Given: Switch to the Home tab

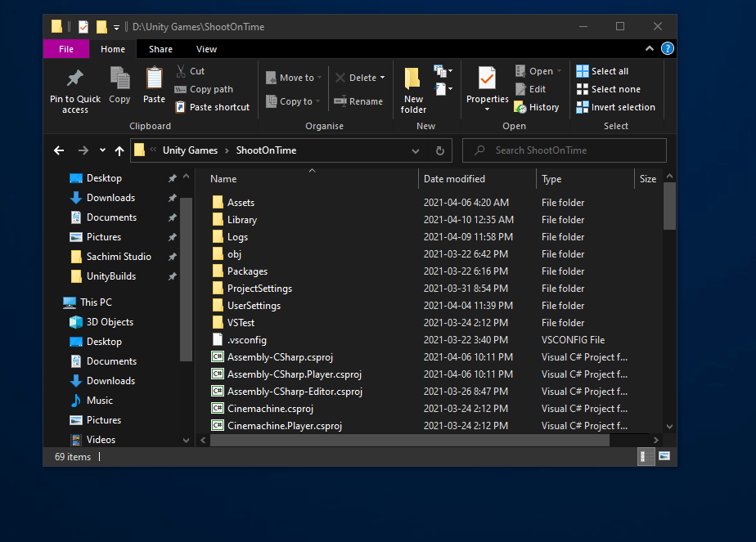Looking at the screenshot, I should (x=113, y=49).
